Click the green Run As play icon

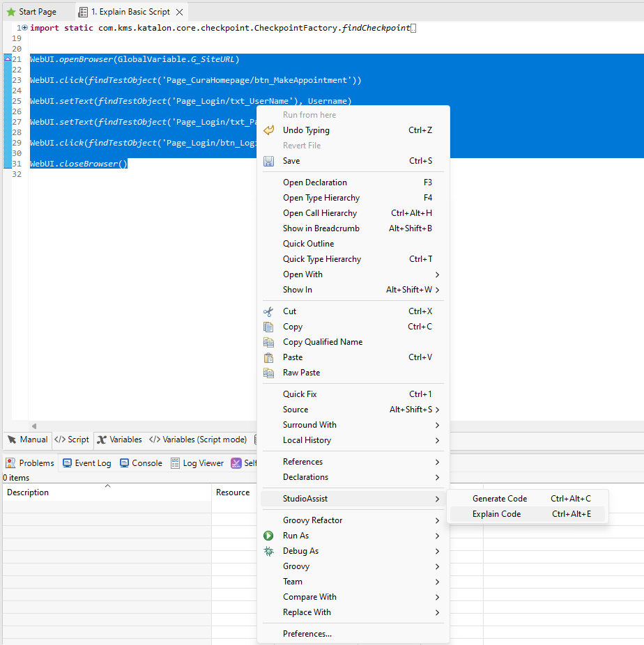click(x=268, y=536)
